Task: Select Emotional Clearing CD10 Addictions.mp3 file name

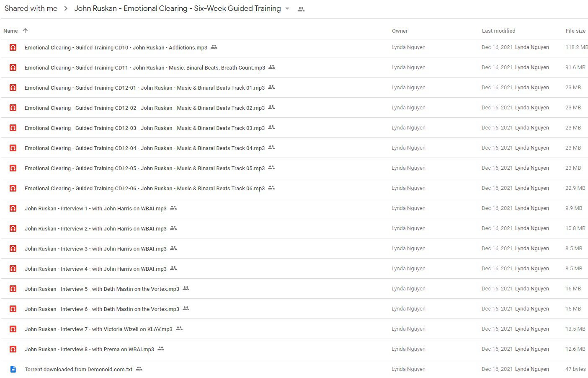Action: [x=116, y=48]
